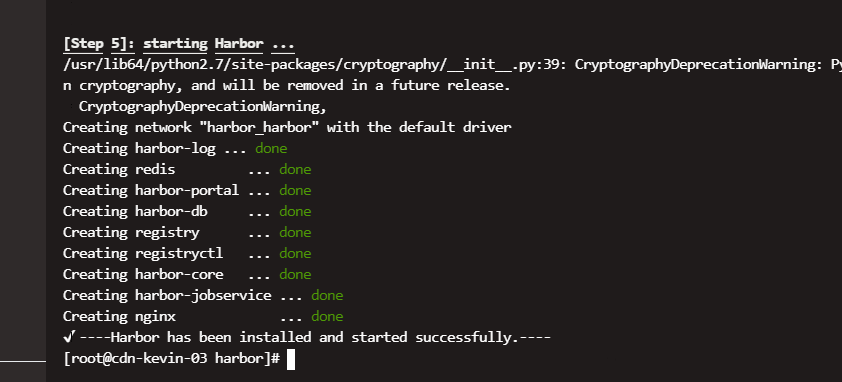The height and width of the screenshot is (382, 842).
Task: Click the green "done" next to harbor-core
Action: 295,274
